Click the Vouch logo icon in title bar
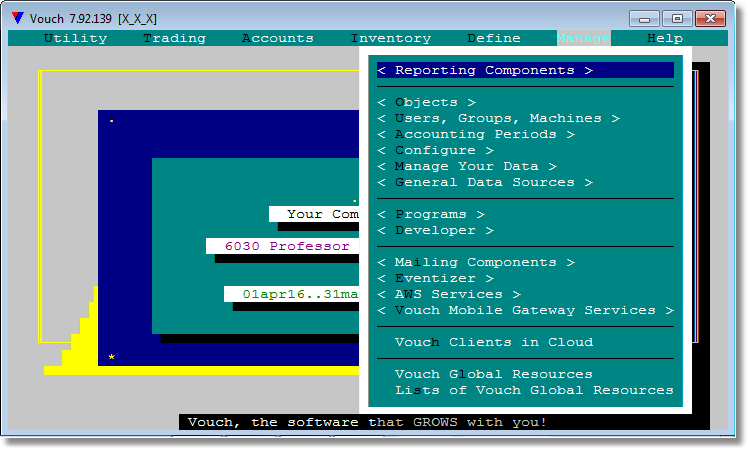Image resolution: width=748 pixels, height=450 pixels. point(18,18)
